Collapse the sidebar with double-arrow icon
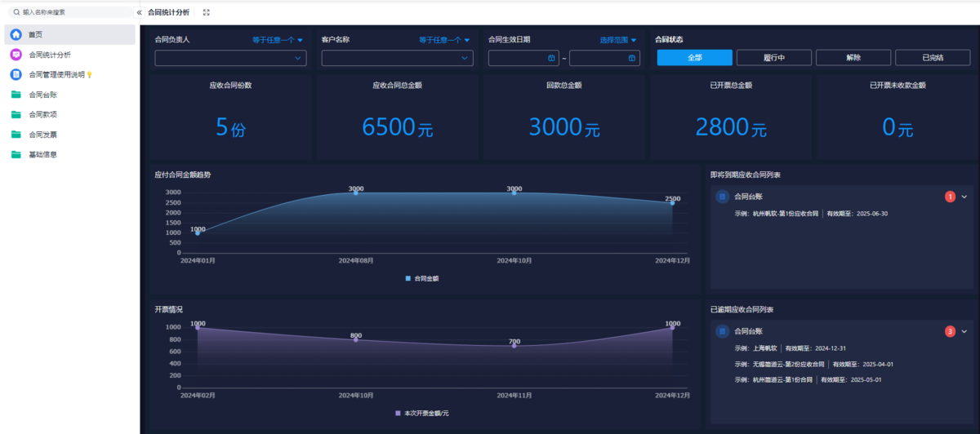Screen dimensions: 980x434 click(x=139, y=12)
